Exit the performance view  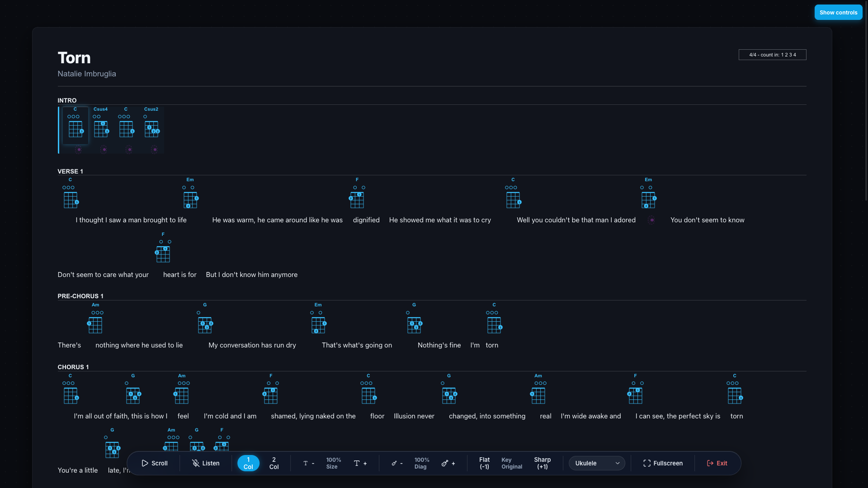[717, 463]
